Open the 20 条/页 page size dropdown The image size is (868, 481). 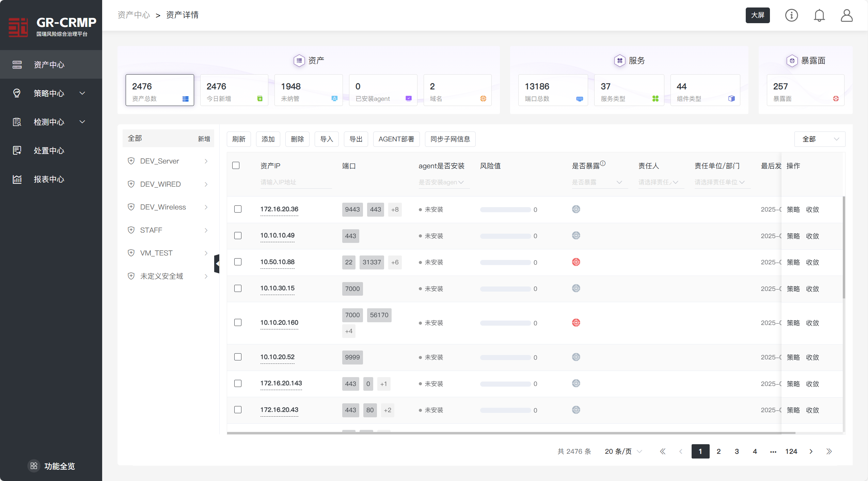click(x=623, y=451)
